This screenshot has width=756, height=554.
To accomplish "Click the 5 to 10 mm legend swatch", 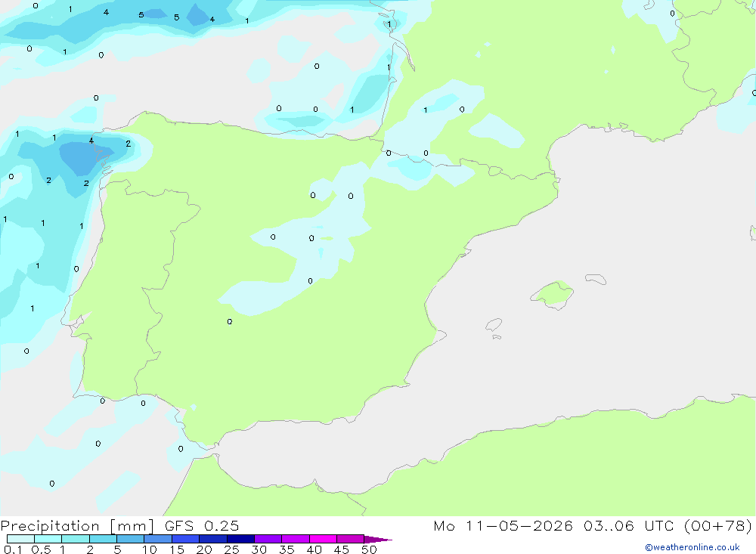I will pyautogui.click(x=130, y=539).
